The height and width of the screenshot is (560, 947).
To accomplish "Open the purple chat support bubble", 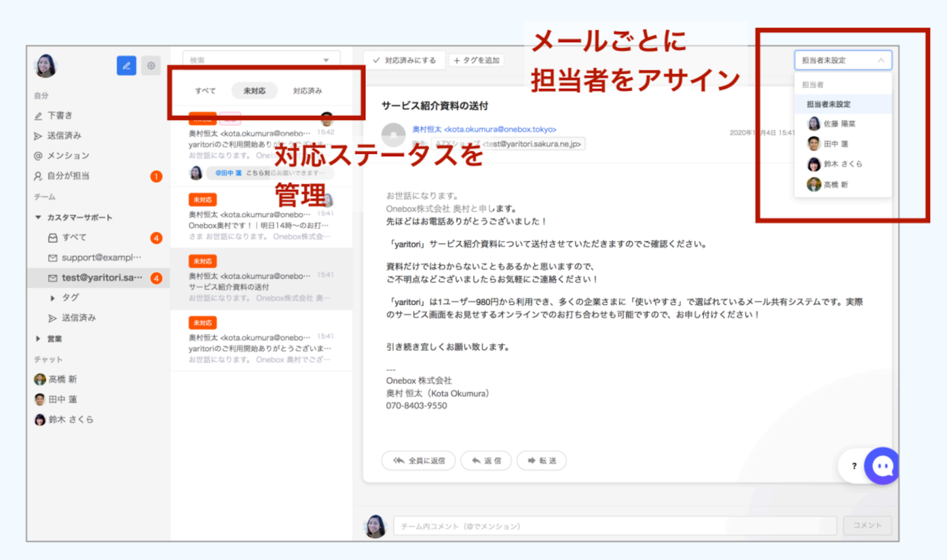I will [882, 466].
